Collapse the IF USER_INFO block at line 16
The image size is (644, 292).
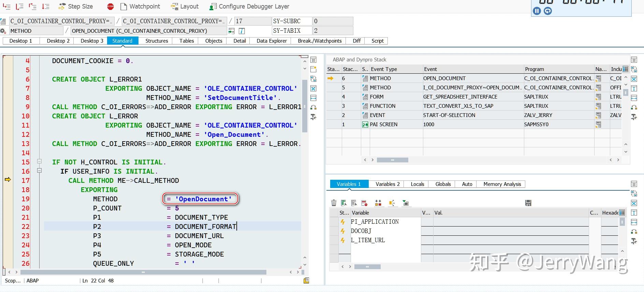(39, 171)
